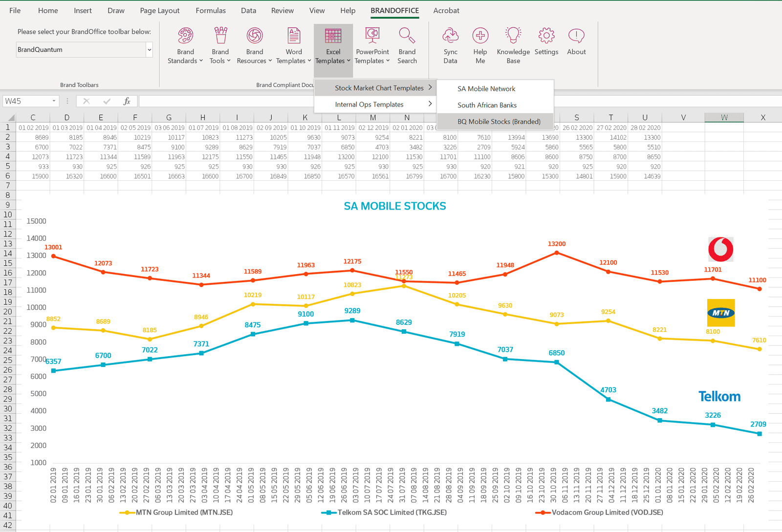This screenshot has width=782, height=532.
Task: Switch to the Data tab
Action: tap(248, 10)
